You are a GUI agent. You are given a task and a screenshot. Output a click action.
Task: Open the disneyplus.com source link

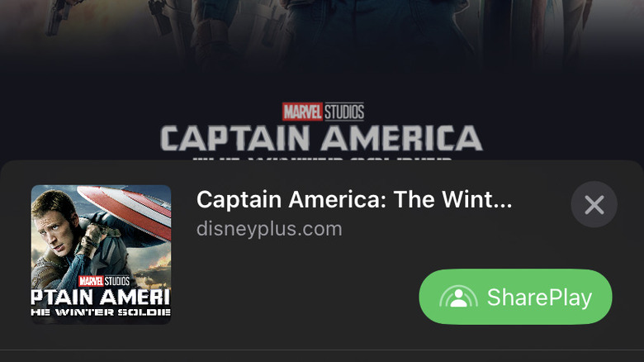click(x=269, y=229)
